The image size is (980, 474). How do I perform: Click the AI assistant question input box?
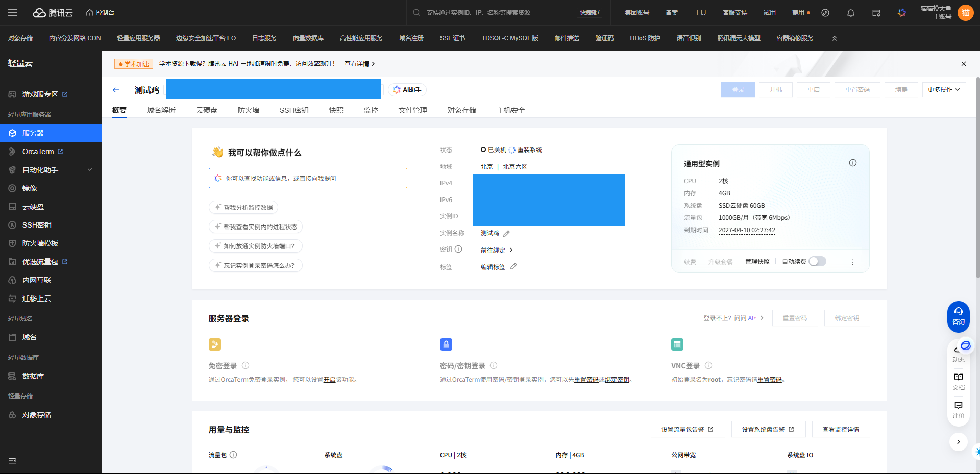(x=308, y=179)
